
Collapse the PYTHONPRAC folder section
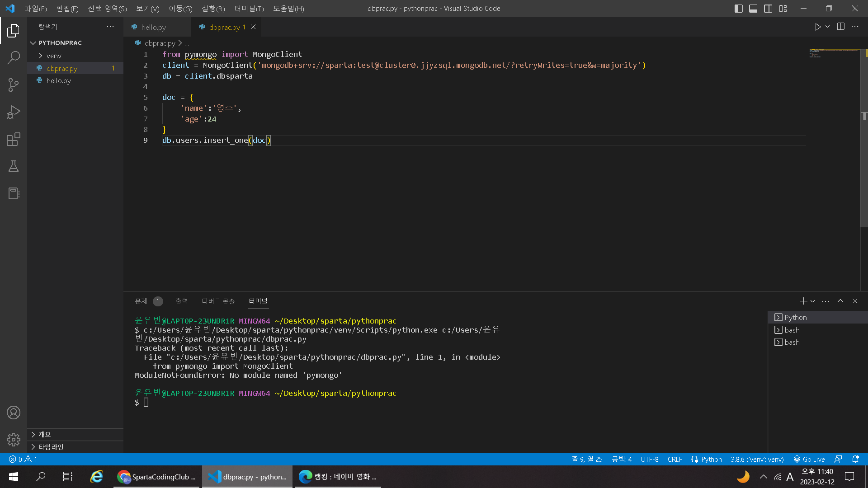click(60, 43)
